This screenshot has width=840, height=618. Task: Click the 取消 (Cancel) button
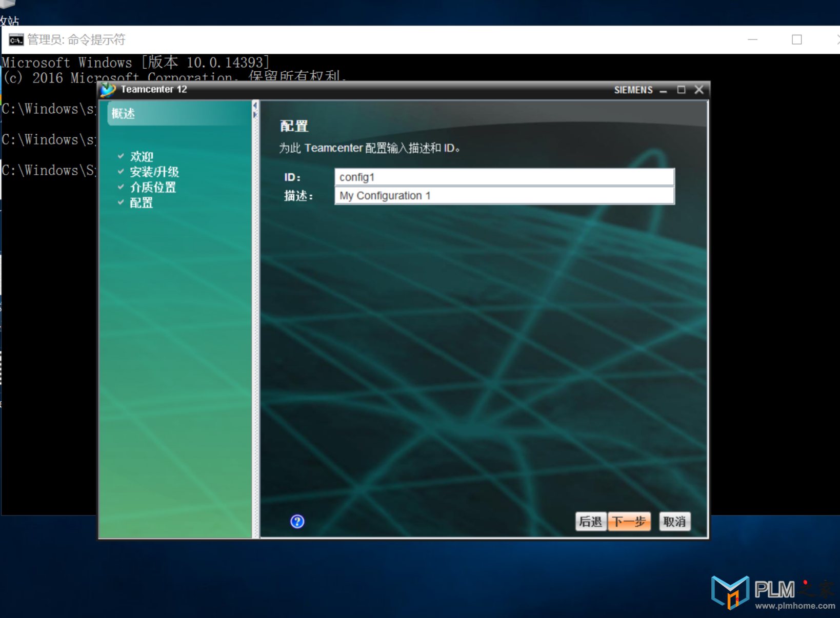point(674,522)
